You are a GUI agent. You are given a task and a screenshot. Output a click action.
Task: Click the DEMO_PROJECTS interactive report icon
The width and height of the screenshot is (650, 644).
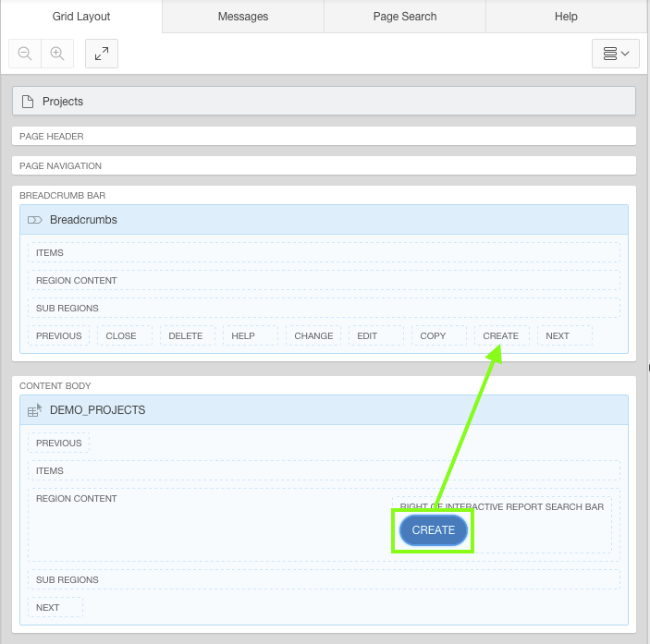tap(35, 410)
